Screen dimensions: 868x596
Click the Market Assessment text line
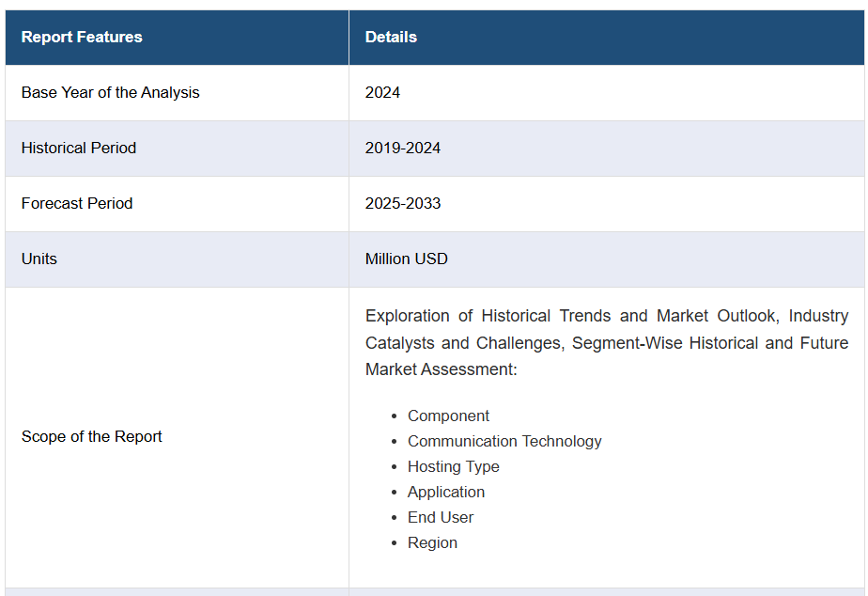pyautogui.click(x=442, y=369)
